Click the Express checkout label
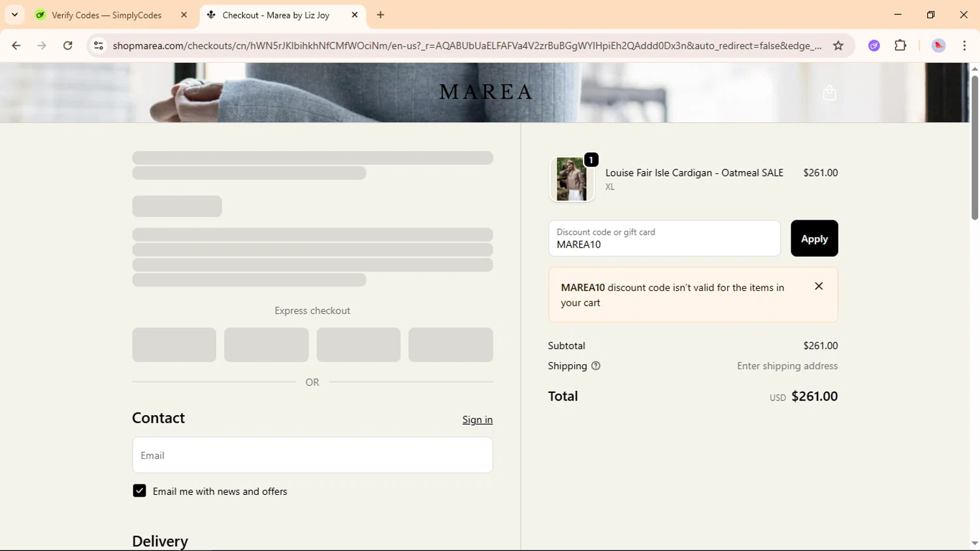 pos(312,310)
